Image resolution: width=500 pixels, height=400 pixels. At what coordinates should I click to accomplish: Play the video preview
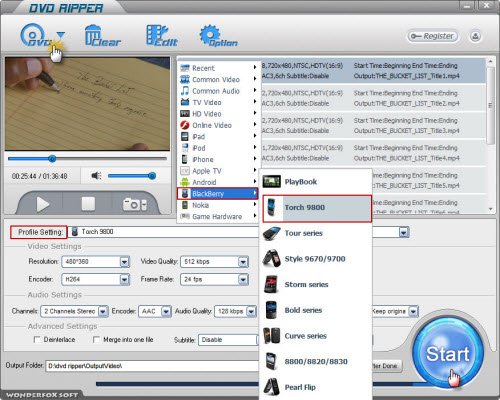pyautogui.click(x=43, y=204)
